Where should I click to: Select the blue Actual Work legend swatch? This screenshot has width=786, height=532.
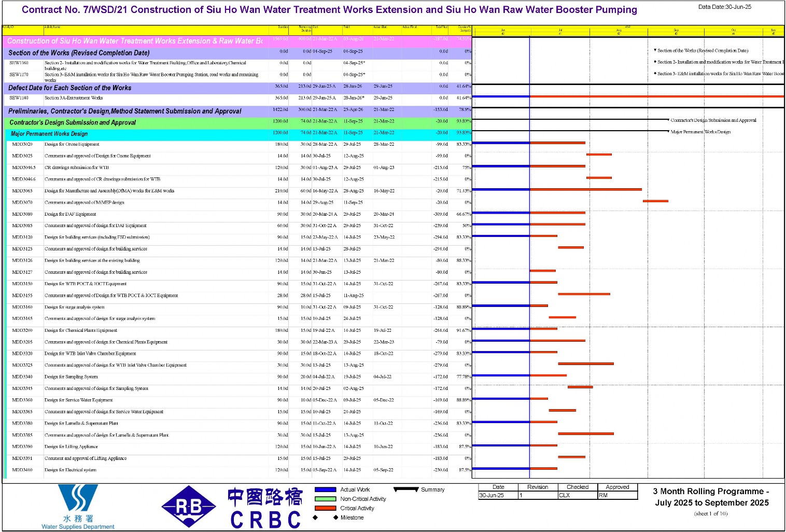(x=325, y=489)
